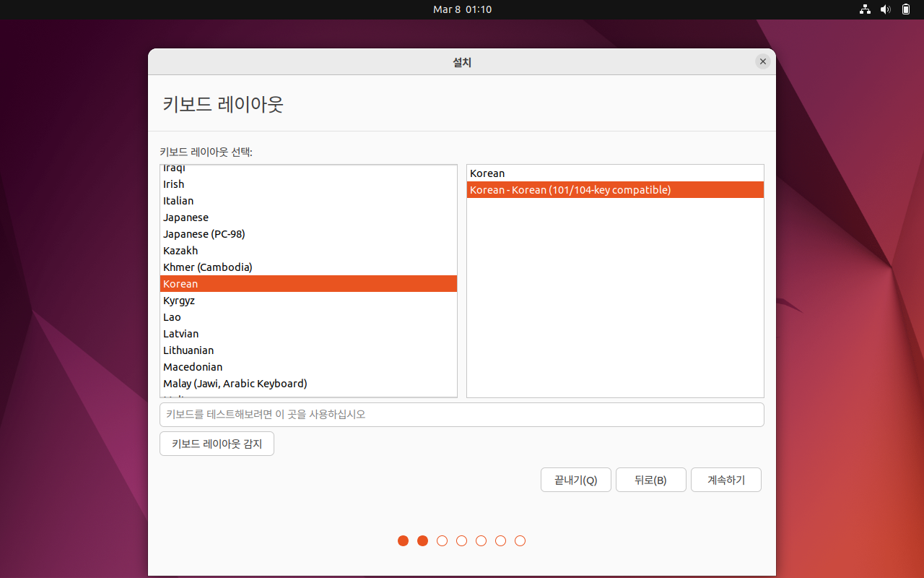The width and height of the screenshot is (924, 578).
Task: Select Korean in the left layout list
Action: tap(308, 284)
